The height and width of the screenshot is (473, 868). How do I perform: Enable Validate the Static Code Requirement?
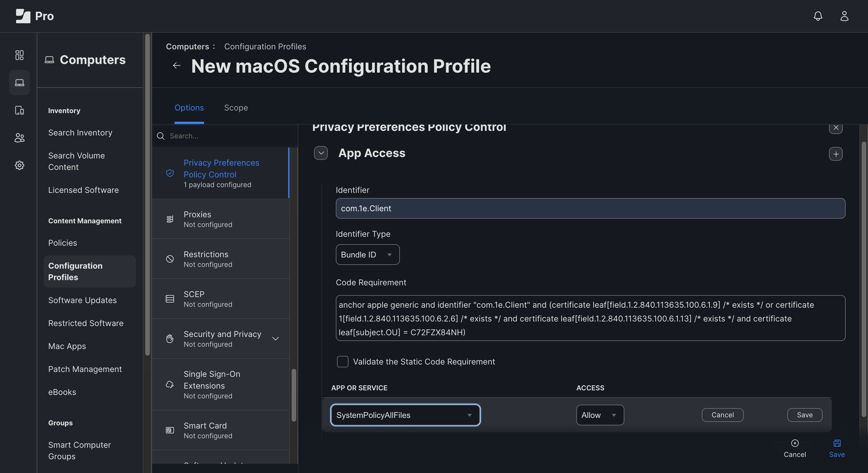[x=343, y=361]
